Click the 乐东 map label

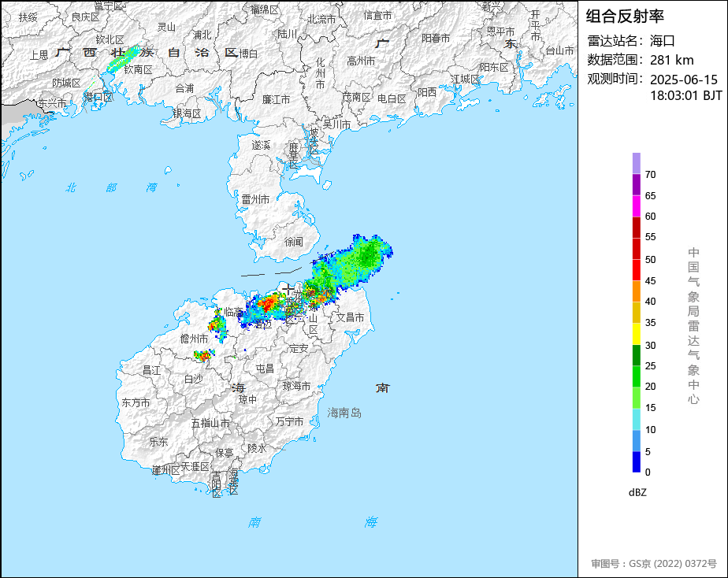click(158, 442)
